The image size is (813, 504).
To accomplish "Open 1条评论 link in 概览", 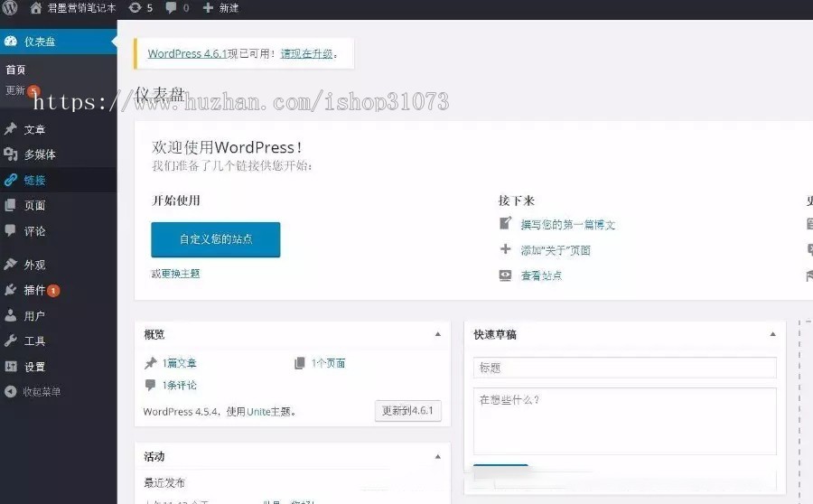I will 180,385.
